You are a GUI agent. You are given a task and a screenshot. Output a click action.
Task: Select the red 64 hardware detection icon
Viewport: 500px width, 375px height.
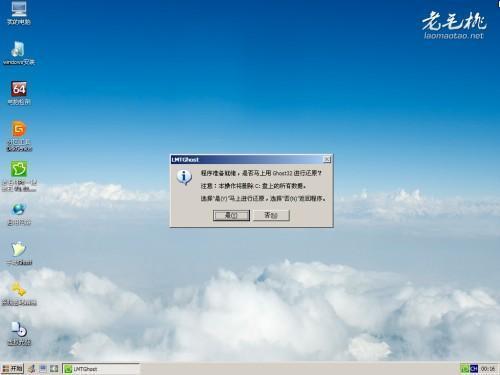click(x=19, y=93)
